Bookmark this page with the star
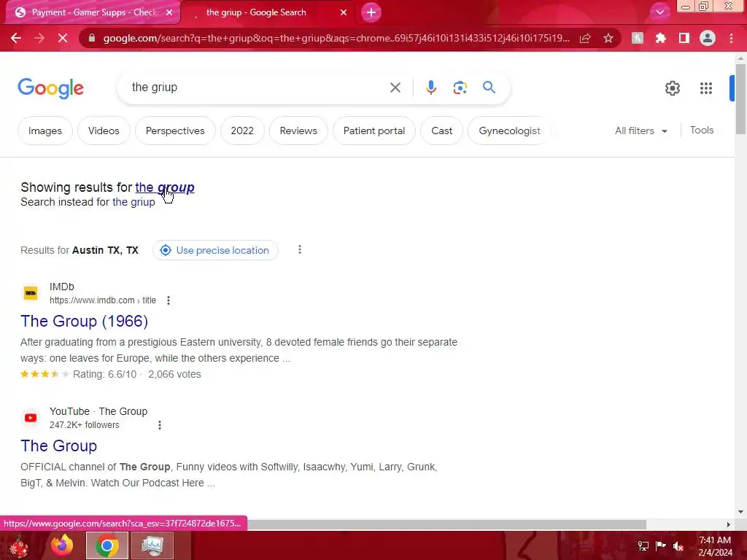This screenshot has width=747, height=560. click(x=608, y=38)
